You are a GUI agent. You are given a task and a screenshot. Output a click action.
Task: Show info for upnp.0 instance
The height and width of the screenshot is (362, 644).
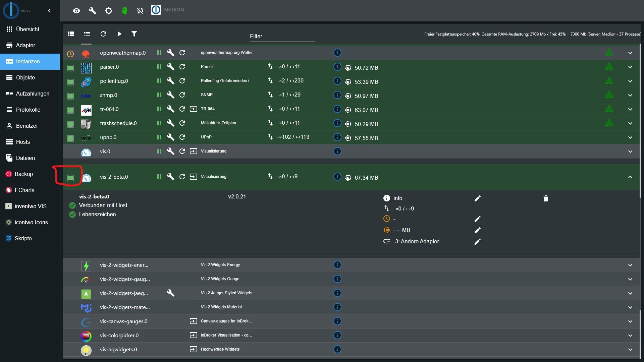[337, 137]
